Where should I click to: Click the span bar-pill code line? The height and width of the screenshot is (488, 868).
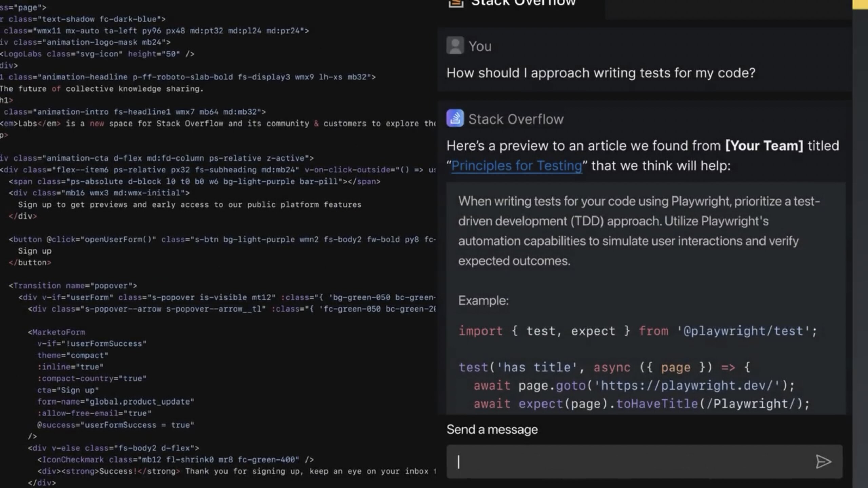[195, 182]
